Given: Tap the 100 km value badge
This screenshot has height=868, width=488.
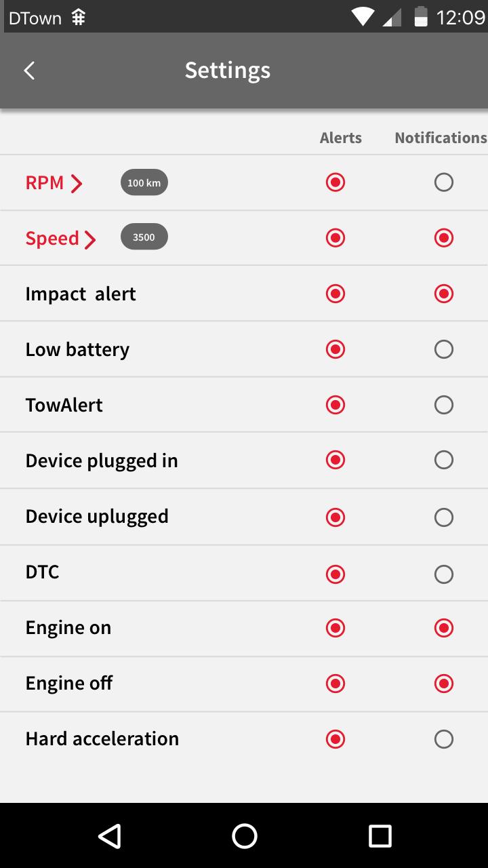Looking at the screenshot, I should coord(144,182).
